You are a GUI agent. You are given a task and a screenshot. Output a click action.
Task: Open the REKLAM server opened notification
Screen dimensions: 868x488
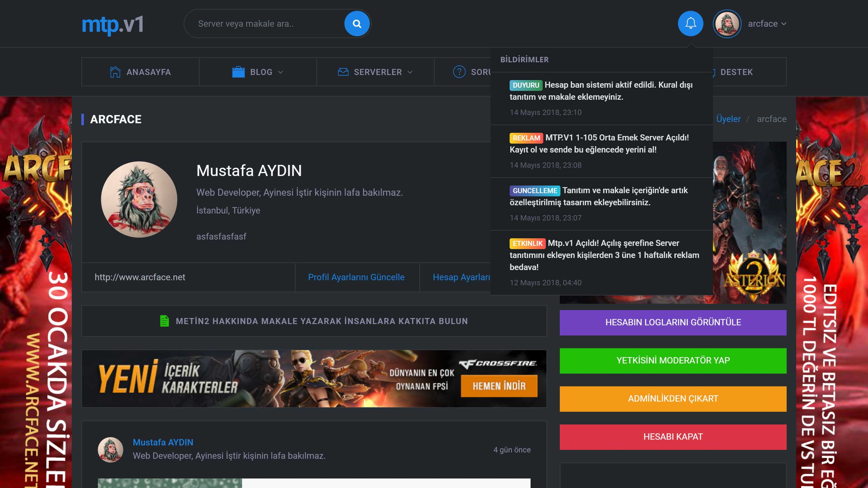(601, 151)
